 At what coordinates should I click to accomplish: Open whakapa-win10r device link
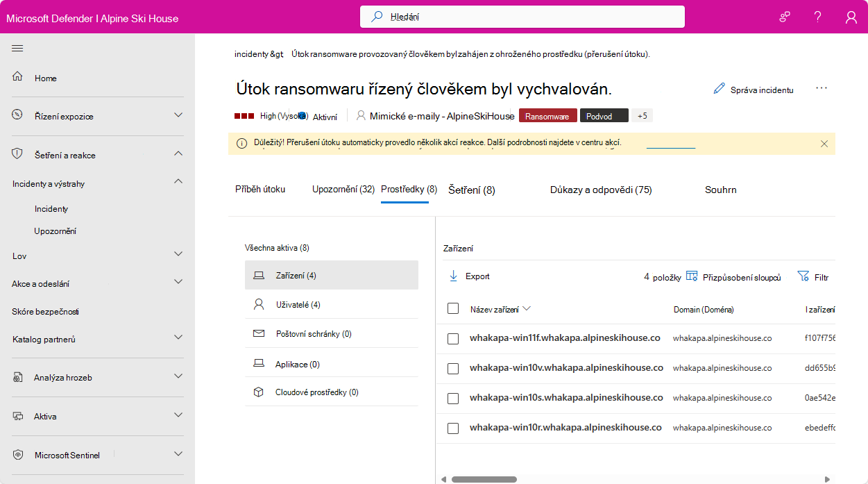pyautogui.click(x=565, y=428)
